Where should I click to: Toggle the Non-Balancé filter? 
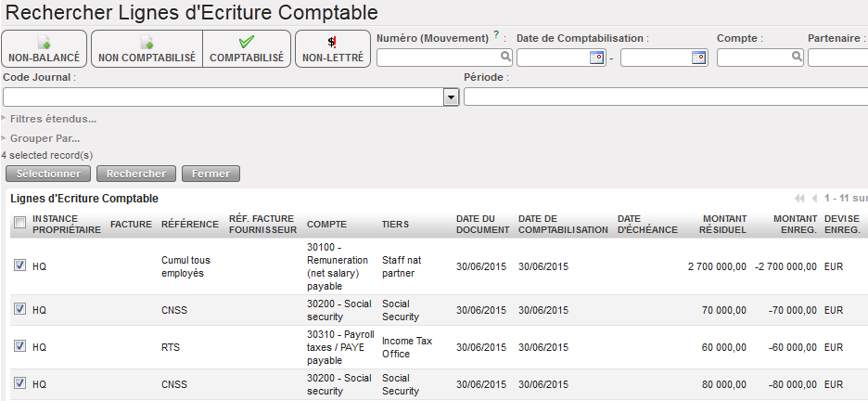45,48
